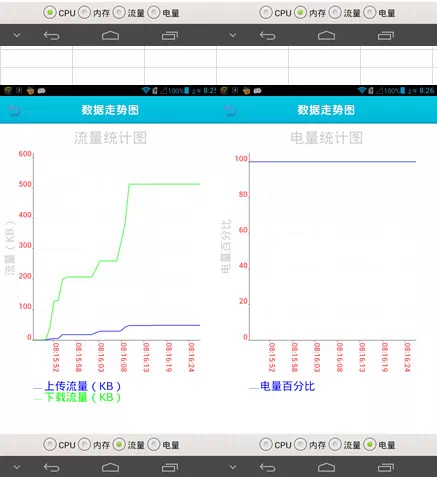Open Recents key in top-left panel with CPU selected
The image size is (437, 477).
[x=170, y=35]
